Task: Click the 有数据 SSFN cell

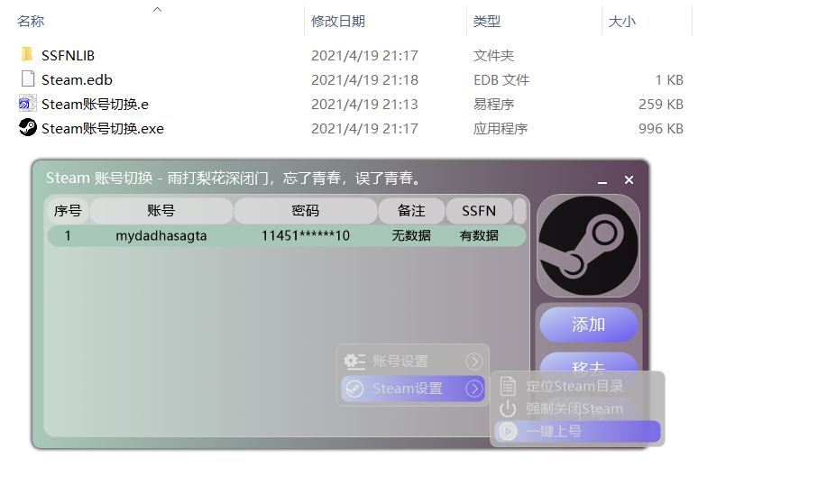Action: (478, 235)
